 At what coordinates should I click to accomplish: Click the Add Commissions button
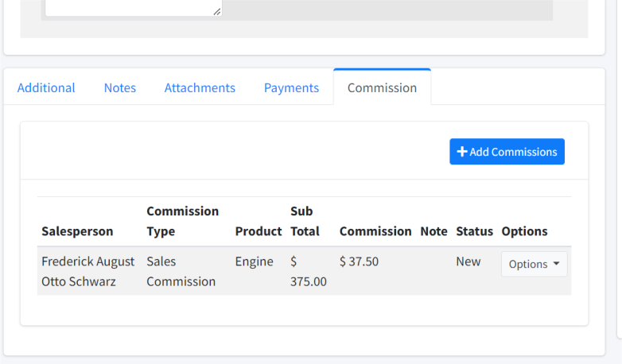[x=507, y=152]
